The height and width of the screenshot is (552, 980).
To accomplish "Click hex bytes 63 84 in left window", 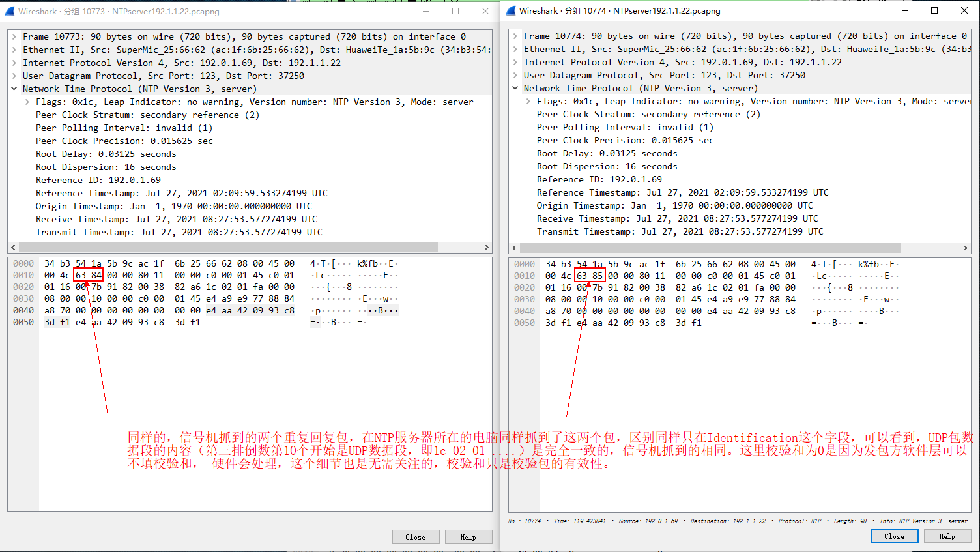I will [89, 276].
